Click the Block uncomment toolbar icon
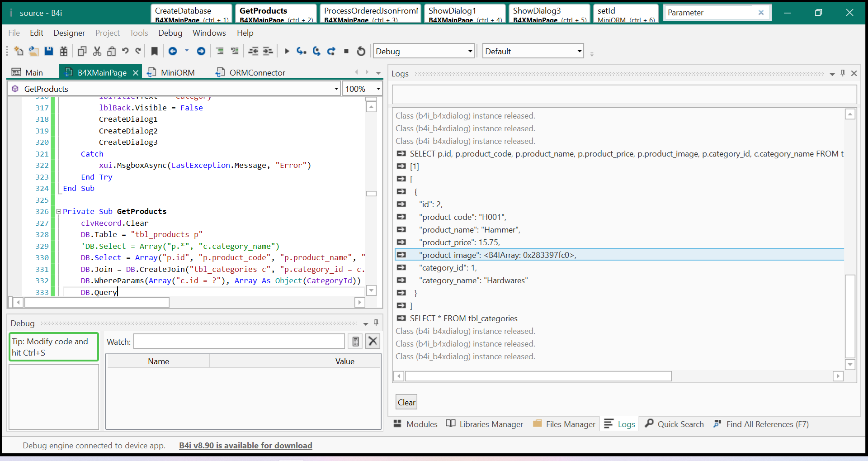Image resolution: width=868 pixels, height=461 pixels. pyautogui.click(x=235, y=51)
